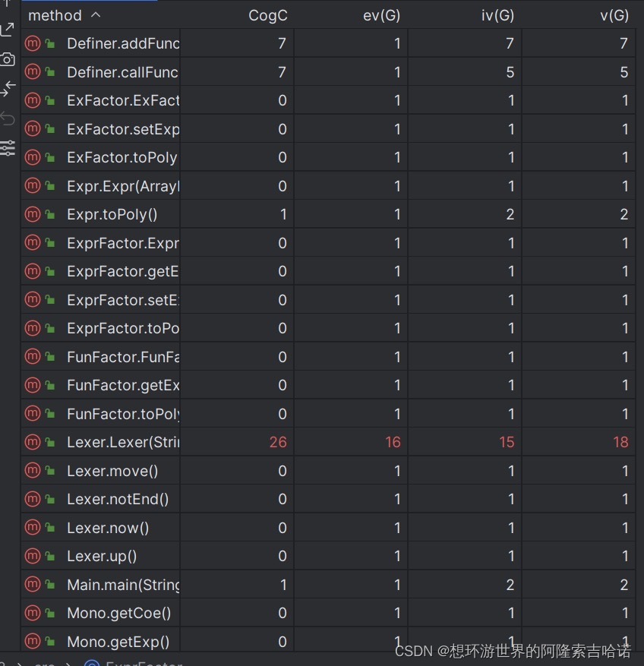Click method icon of Mono.getExp() row
Viewport: 644px width, 666px height.
33,642
